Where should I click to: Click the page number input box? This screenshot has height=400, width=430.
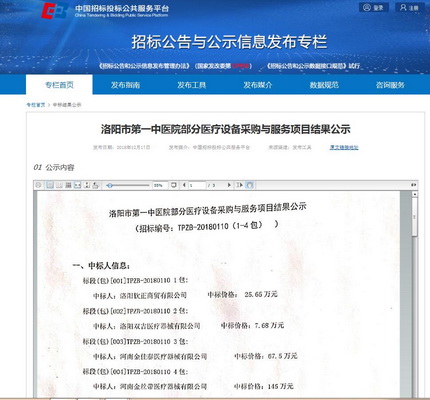(x=197, y=185)
